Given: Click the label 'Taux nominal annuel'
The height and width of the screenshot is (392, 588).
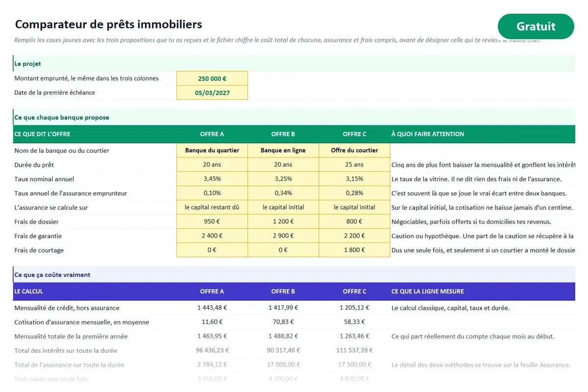Looking at the screenshot, I should tap(45, 179).
